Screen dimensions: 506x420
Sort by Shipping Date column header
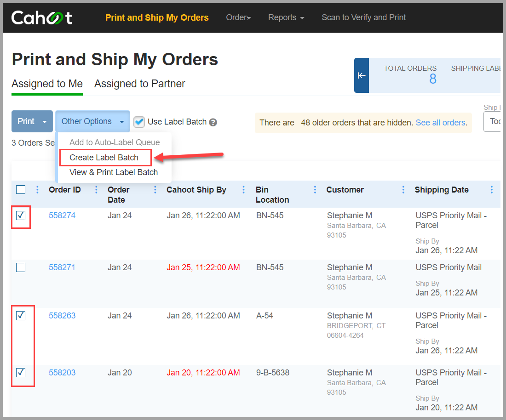(442, 189)
